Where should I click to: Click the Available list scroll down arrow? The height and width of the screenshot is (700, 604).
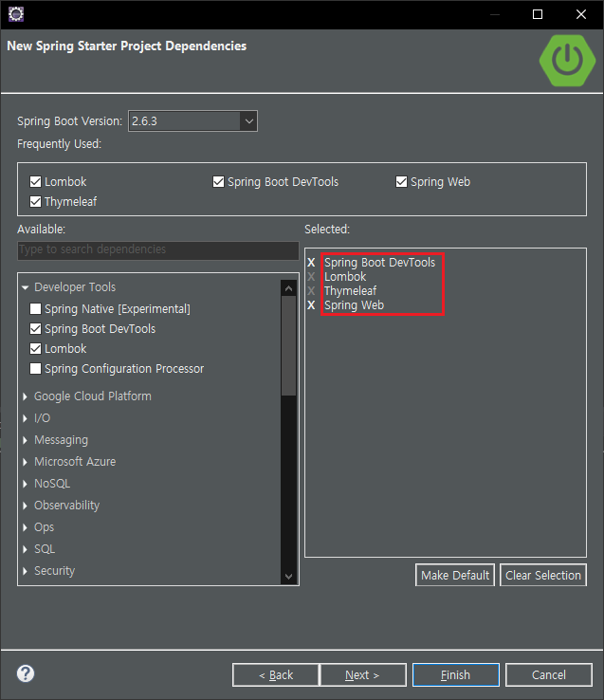click(288, 576)
